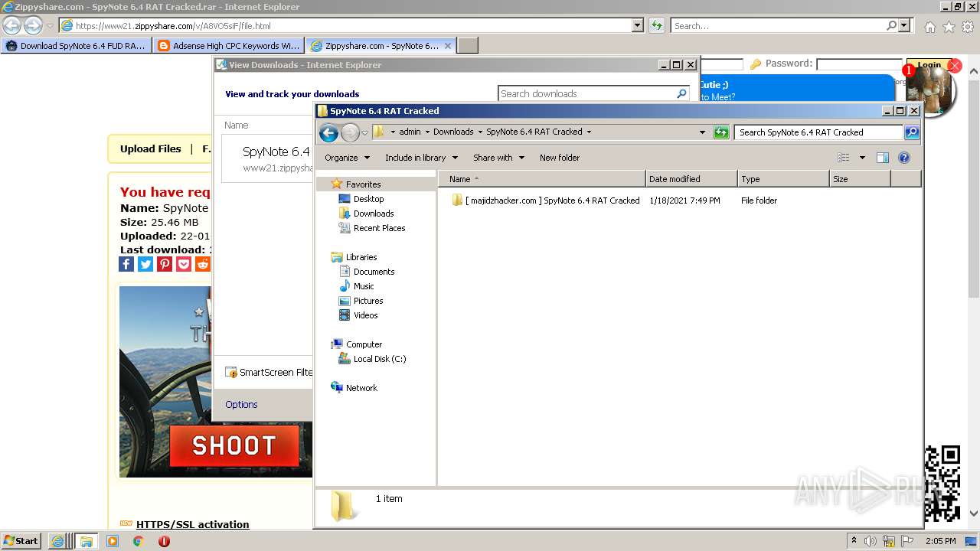Share the file via the Facebook icon
The height and width of the screenshot is (551, 980).
(x=126, y=264)
